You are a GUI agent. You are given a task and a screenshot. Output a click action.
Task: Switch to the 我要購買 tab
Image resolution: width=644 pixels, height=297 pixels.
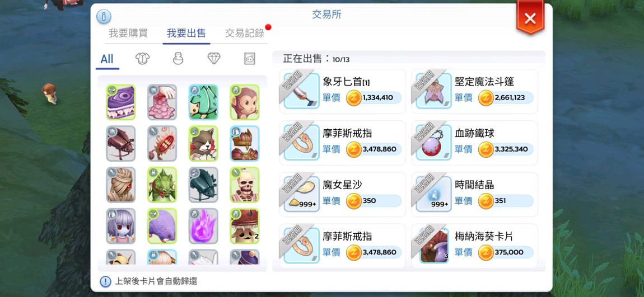point(128,33)
